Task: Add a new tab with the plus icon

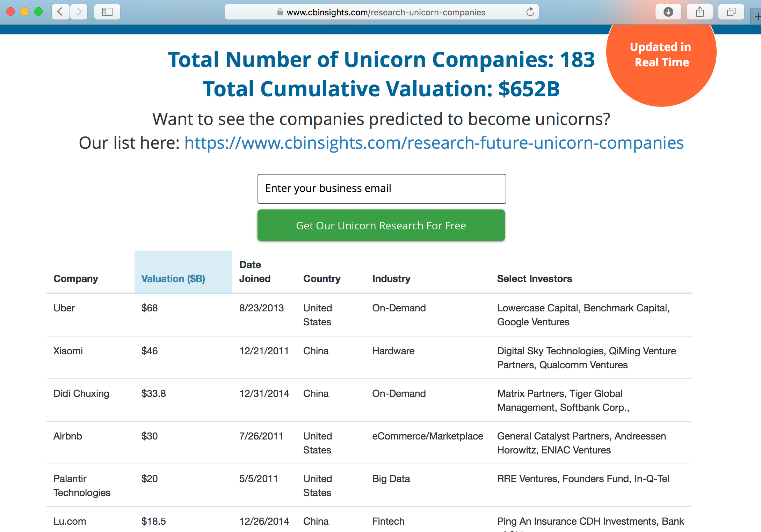Action: [757, 16]
